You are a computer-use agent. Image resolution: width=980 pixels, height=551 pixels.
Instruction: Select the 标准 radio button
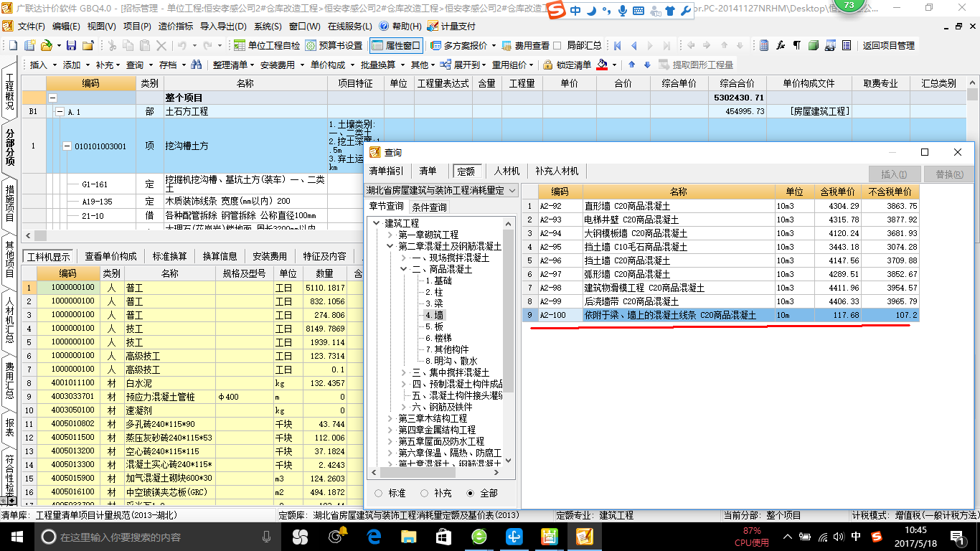pyautogui.click(x=378, y=494)
